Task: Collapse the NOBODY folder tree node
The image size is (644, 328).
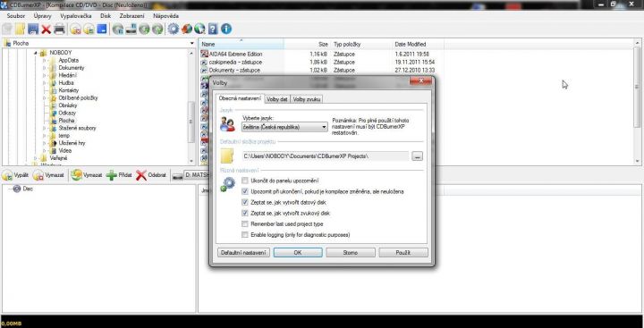Action: click(35, 53)
